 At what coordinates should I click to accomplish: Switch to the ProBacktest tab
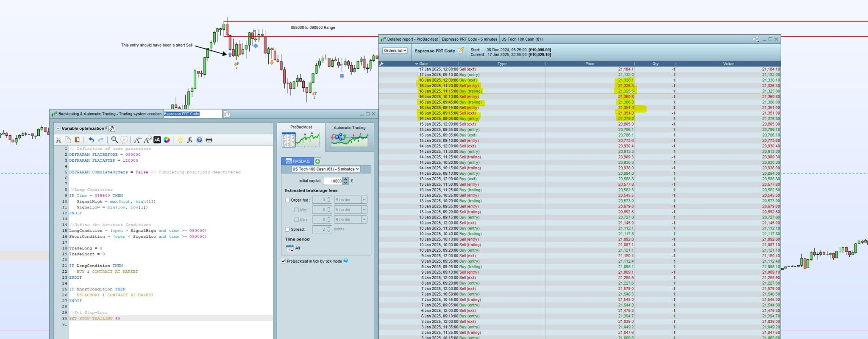pyautogui.click(x=301, y=136)
